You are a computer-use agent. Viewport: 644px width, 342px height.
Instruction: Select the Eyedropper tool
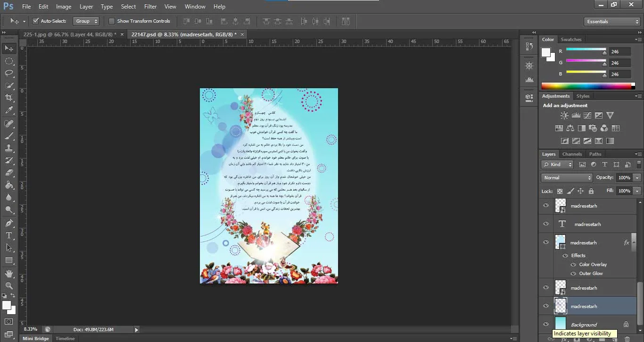click(9, 110)
